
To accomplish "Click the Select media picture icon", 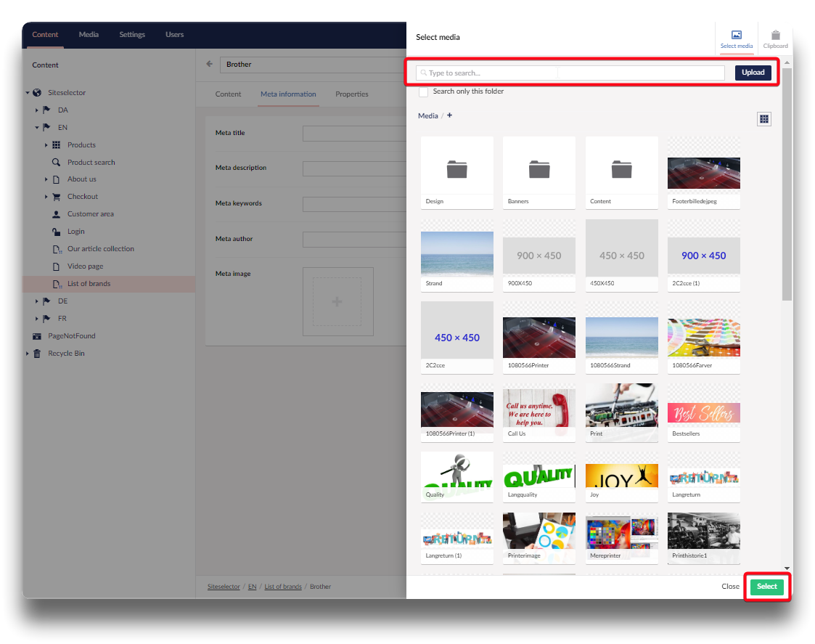I will [736, 35].
